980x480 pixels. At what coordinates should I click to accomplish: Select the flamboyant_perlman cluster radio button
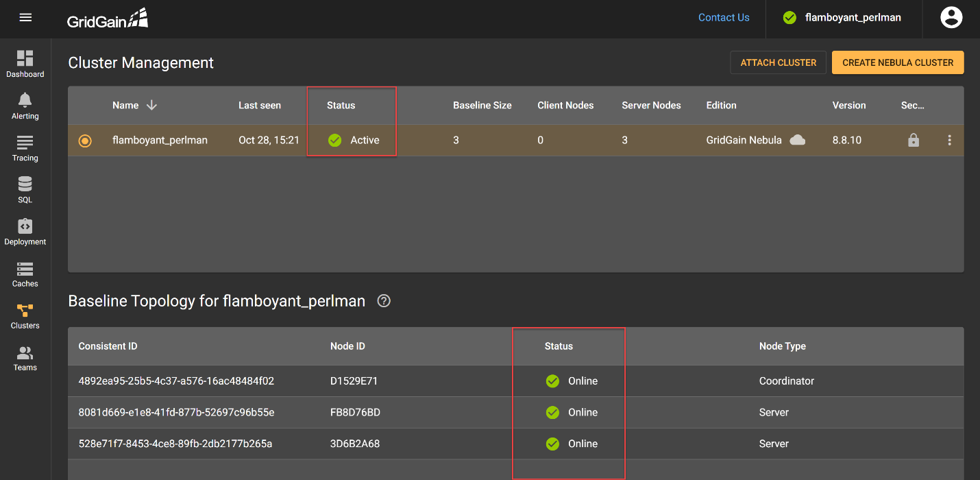point(85,141)
